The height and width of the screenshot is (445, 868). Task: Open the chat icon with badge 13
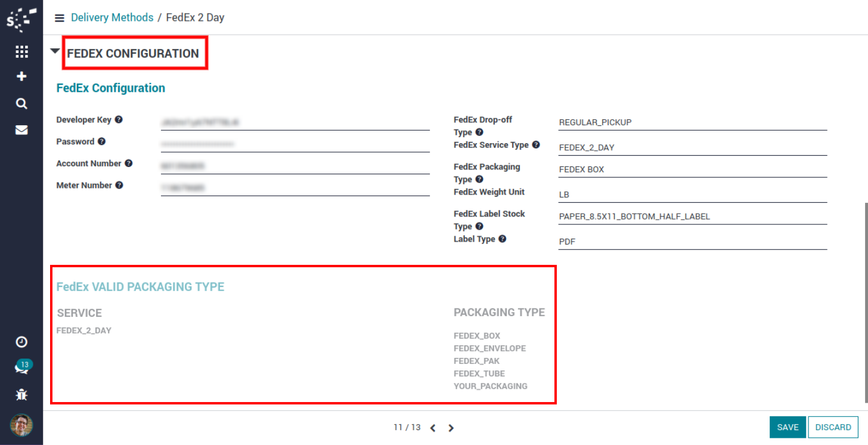point(21,367)
